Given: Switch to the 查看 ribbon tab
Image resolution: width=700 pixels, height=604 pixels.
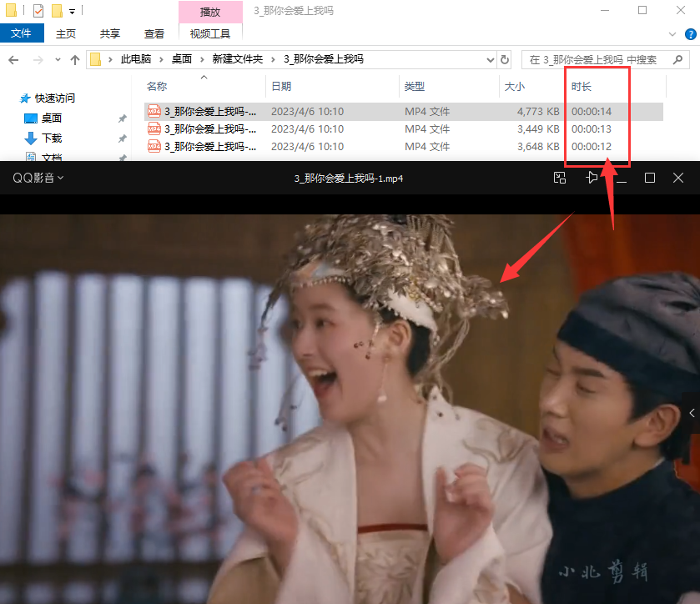Looking at the screenshot, I should [x=154, y=34].
